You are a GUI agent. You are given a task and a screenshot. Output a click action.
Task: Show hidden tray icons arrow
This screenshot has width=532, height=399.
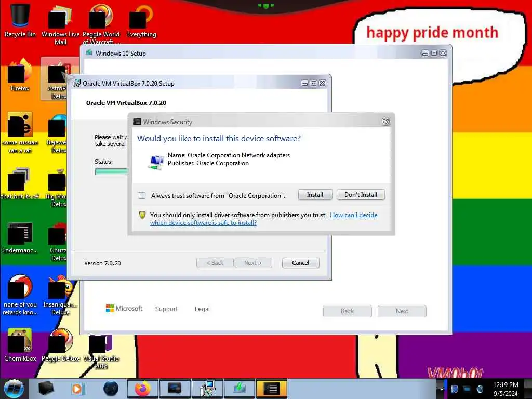tap(442, 389)
